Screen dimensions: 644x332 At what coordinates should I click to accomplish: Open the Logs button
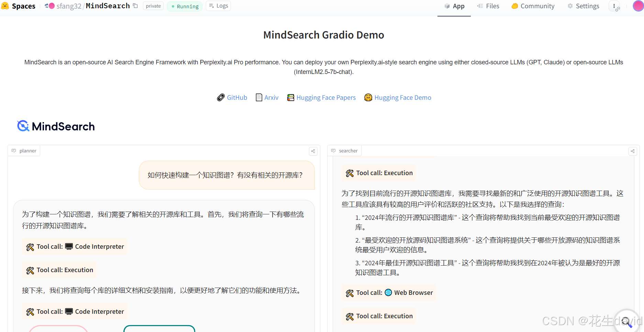tap(218, 6)
